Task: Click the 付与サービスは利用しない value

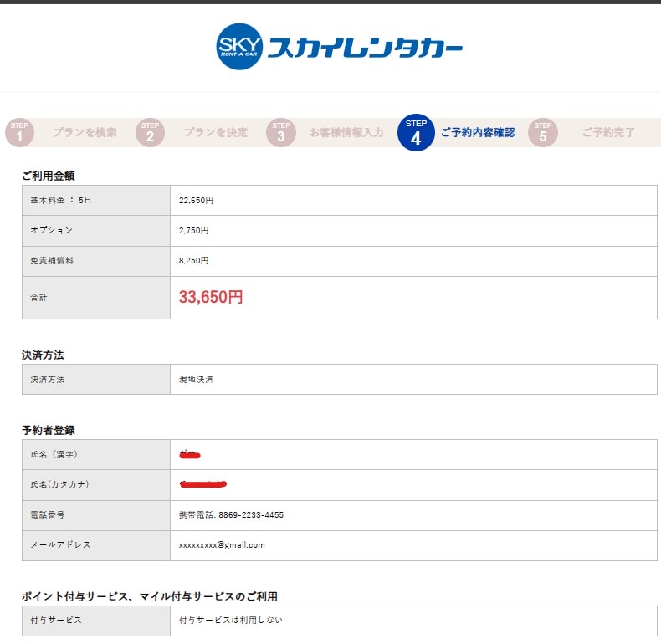Action: [232, 621]
